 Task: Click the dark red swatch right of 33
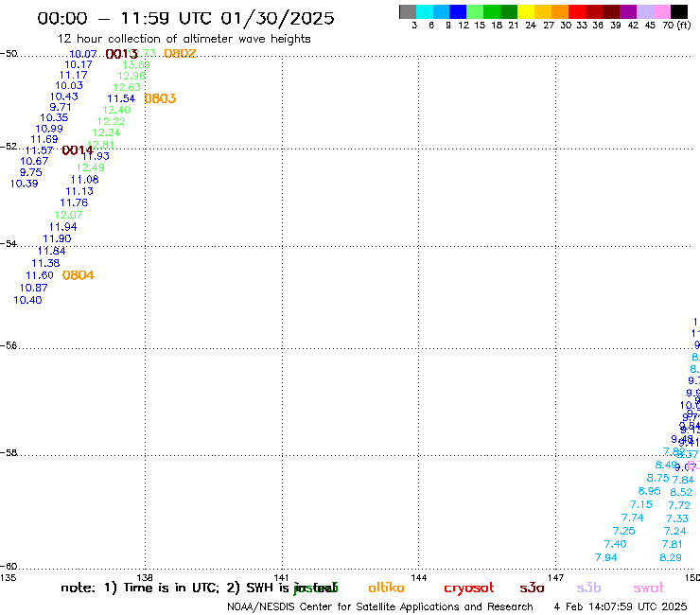[x=594, y=11]
